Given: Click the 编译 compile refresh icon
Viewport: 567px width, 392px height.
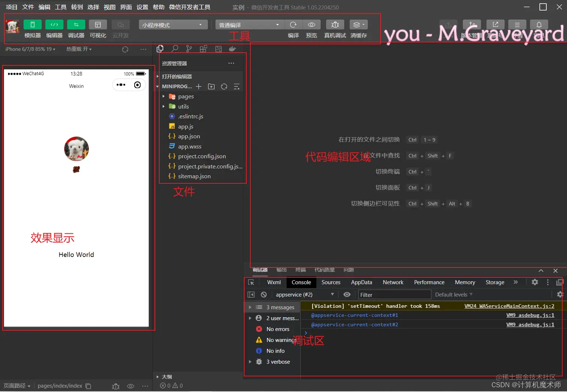Looking at the screenshot, I should [x=293, y=25].
